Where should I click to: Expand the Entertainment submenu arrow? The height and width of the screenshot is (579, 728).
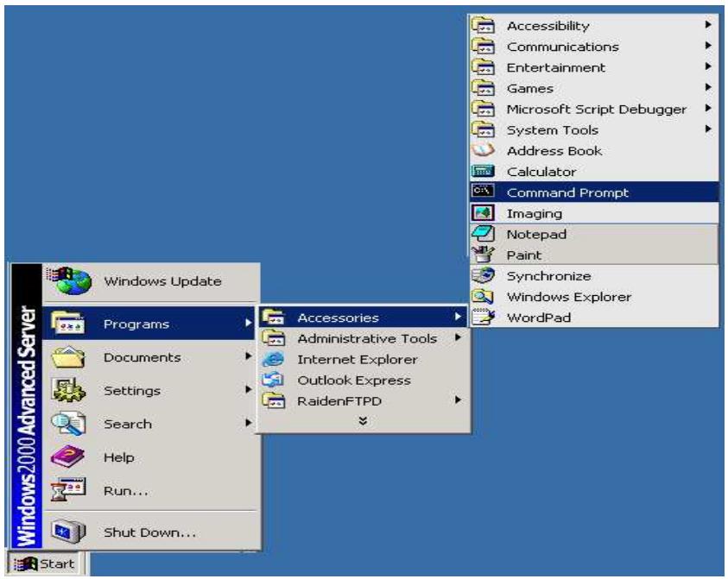point(707,66)
